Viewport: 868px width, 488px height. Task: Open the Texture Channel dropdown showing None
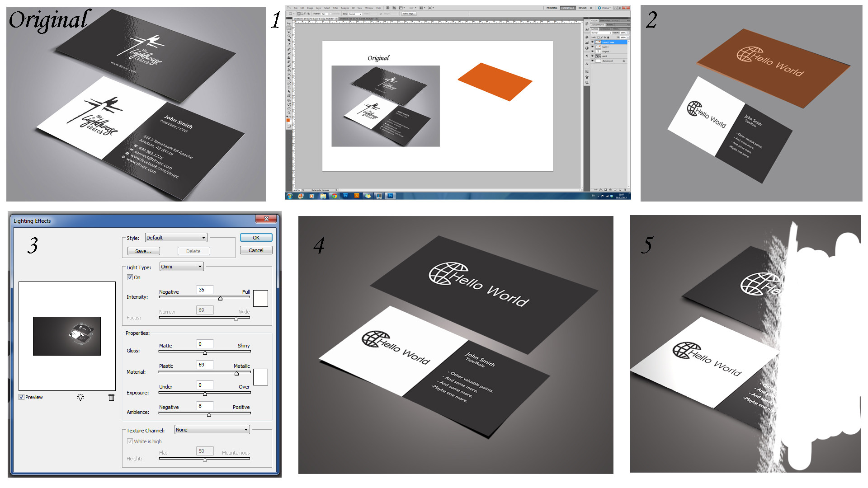coord(212,430)
